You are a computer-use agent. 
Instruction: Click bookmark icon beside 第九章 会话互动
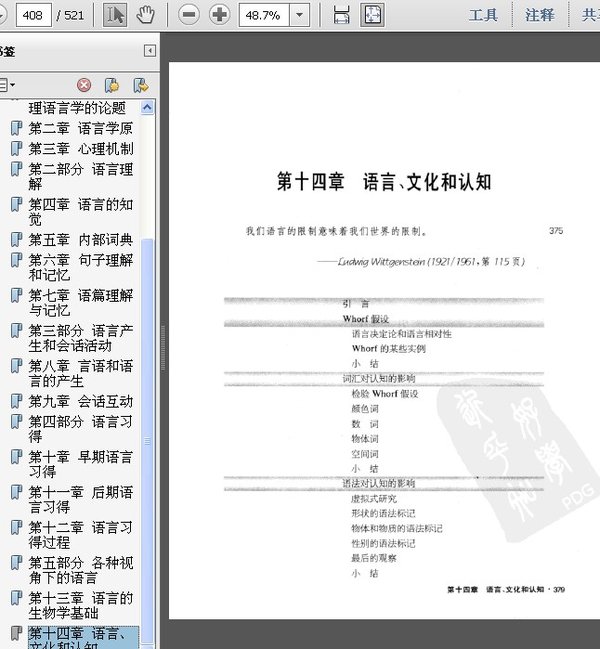[16, 401]
